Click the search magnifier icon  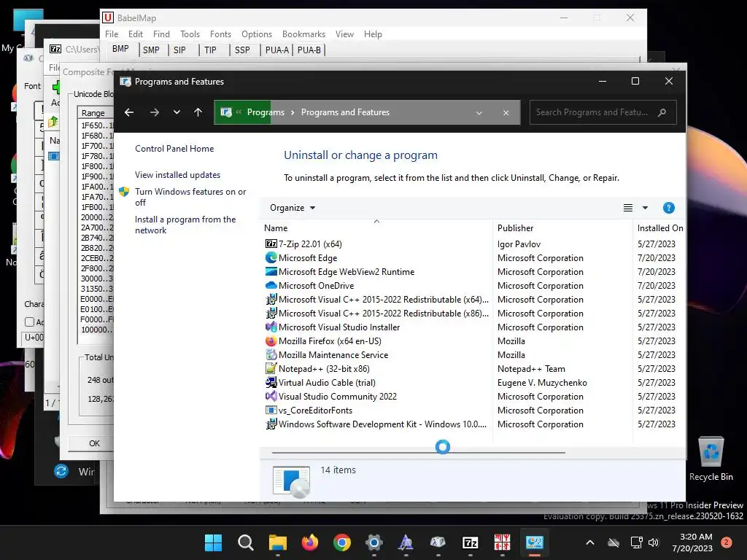tap(662, 112)
